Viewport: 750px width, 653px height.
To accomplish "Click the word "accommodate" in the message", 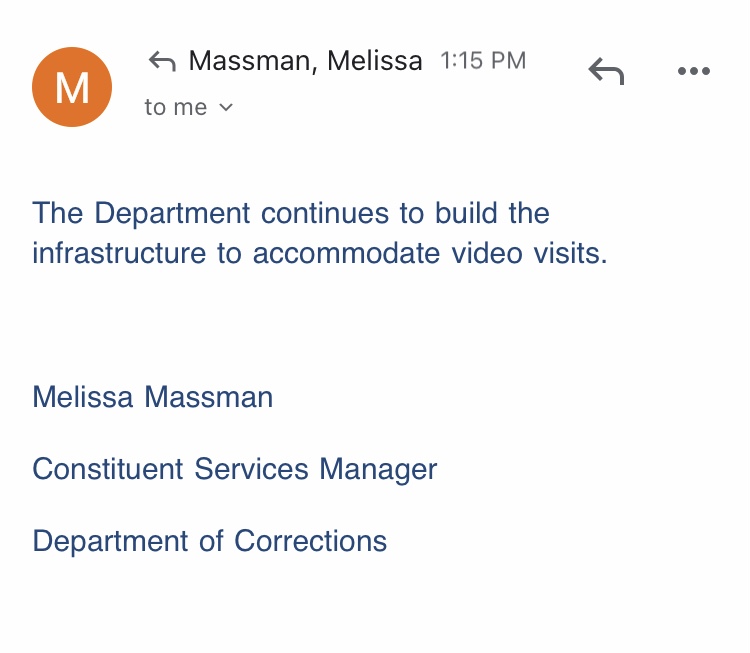I will pyautogui.click(x=332, y=253).
